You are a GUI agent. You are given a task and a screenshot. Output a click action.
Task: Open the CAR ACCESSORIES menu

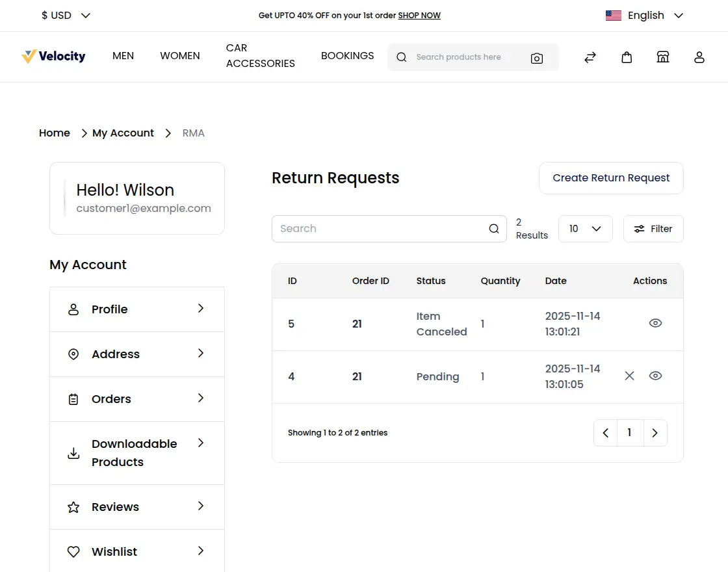tap(260, 56)
